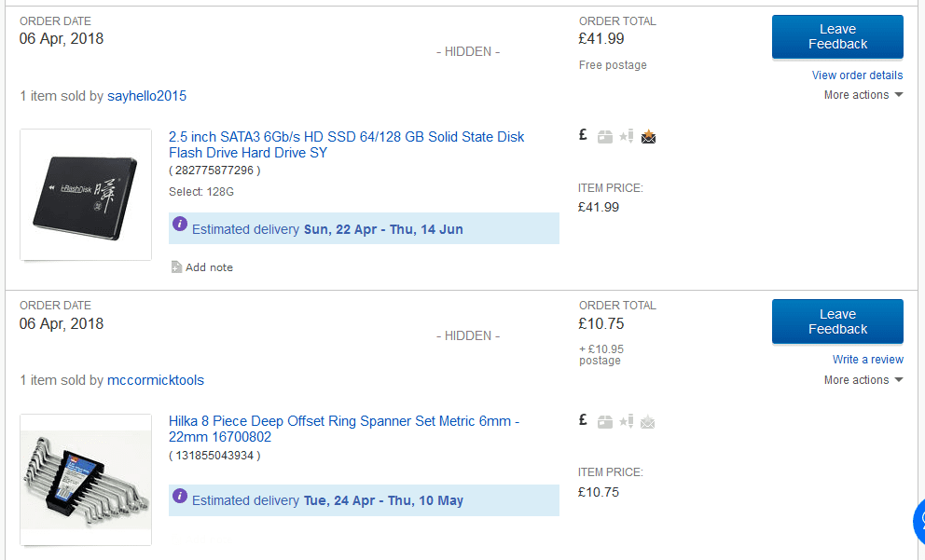Click info icon beside SSD estimated delivery
Screen dimensions: 925x560
click(x=180, y=225)
